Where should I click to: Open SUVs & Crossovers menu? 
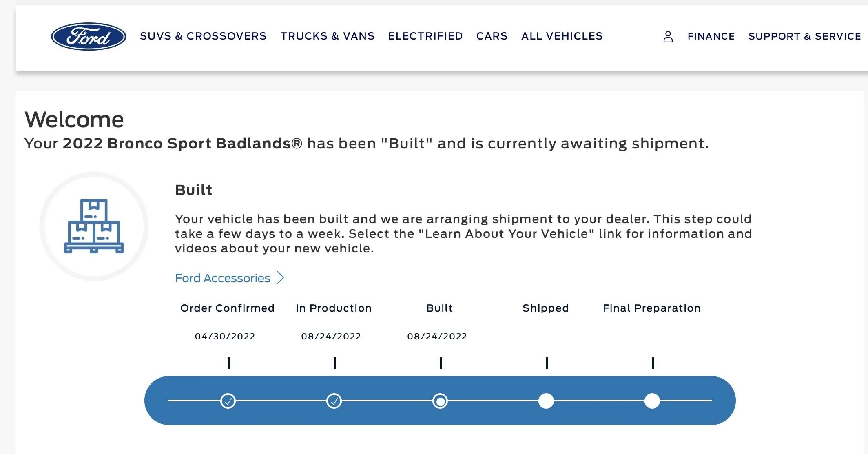pos(203,36)
